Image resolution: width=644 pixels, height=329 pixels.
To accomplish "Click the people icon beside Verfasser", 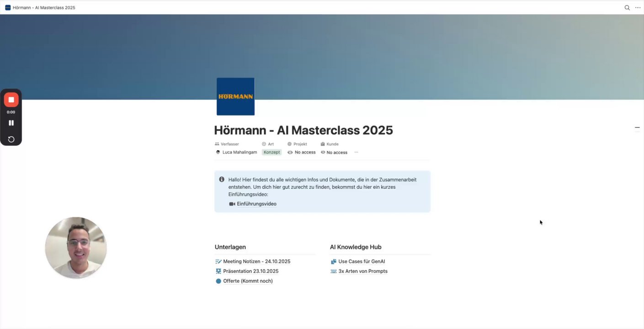I will (217, 144).
